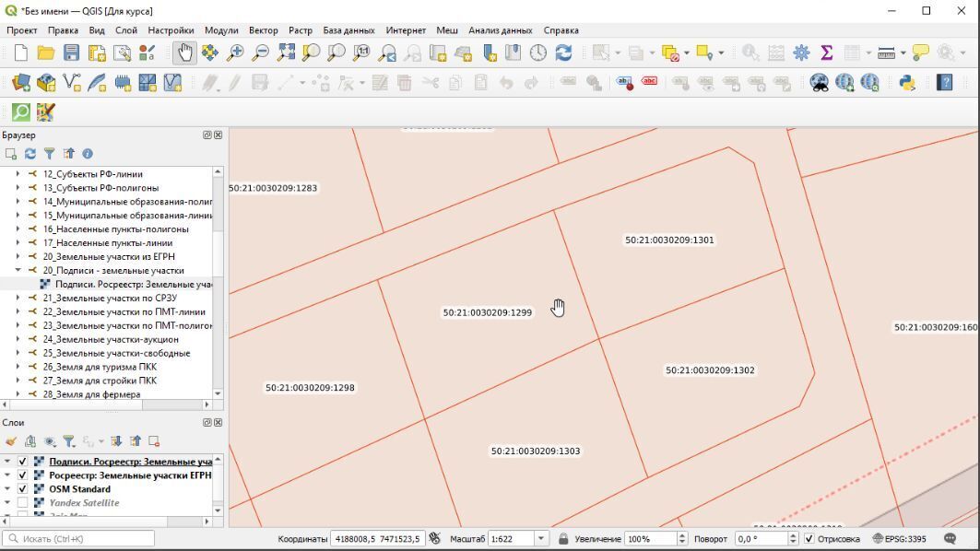
Task: Click the Statistical Summary sigma icon
Action: pos(826,53)
